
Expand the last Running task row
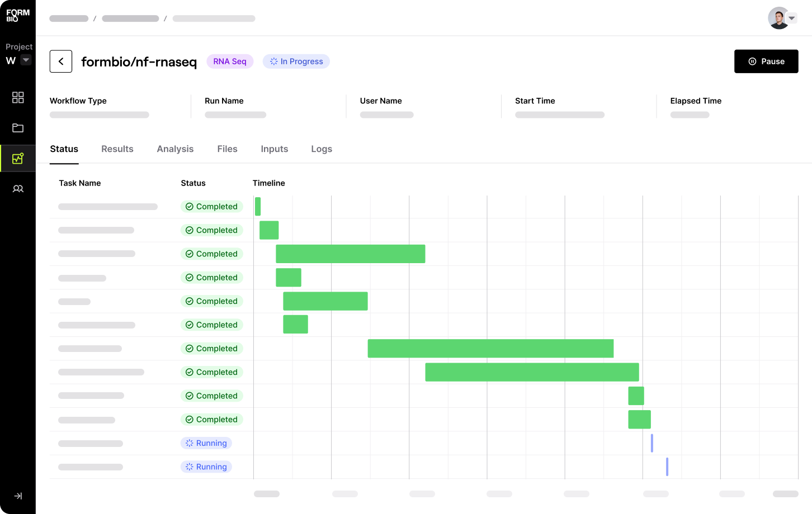(206, 467)
